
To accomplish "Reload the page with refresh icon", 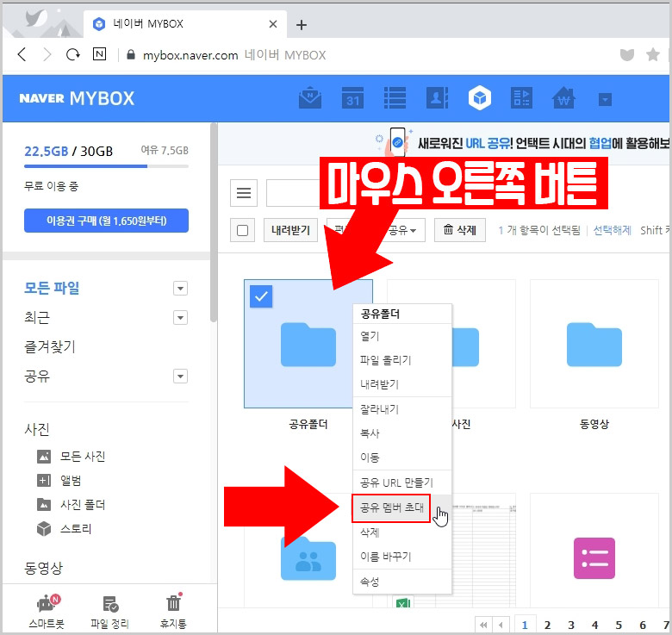I will tap(73, 55).
